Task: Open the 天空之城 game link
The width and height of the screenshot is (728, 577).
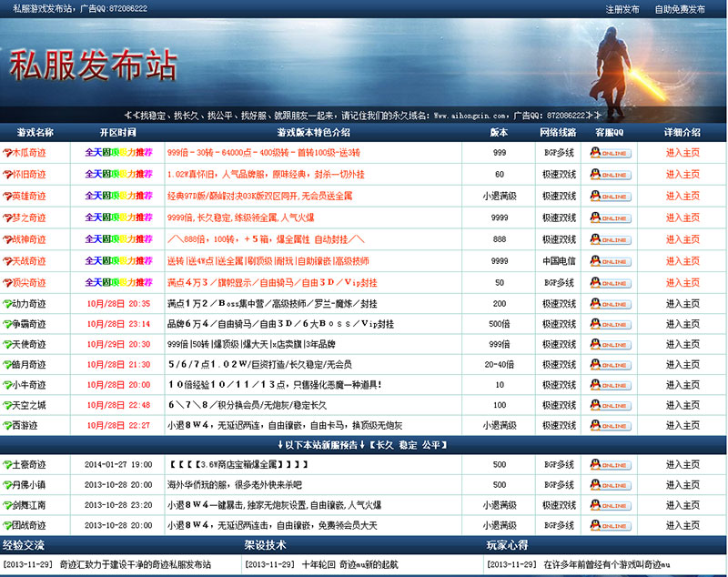Action: coord(29,405)
